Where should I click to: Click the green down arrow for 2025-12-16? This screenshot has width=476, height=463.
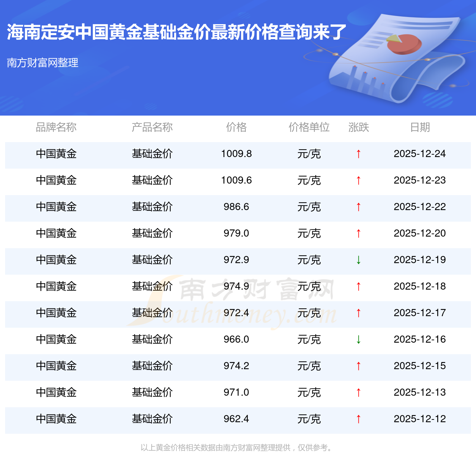click(358, 340)
